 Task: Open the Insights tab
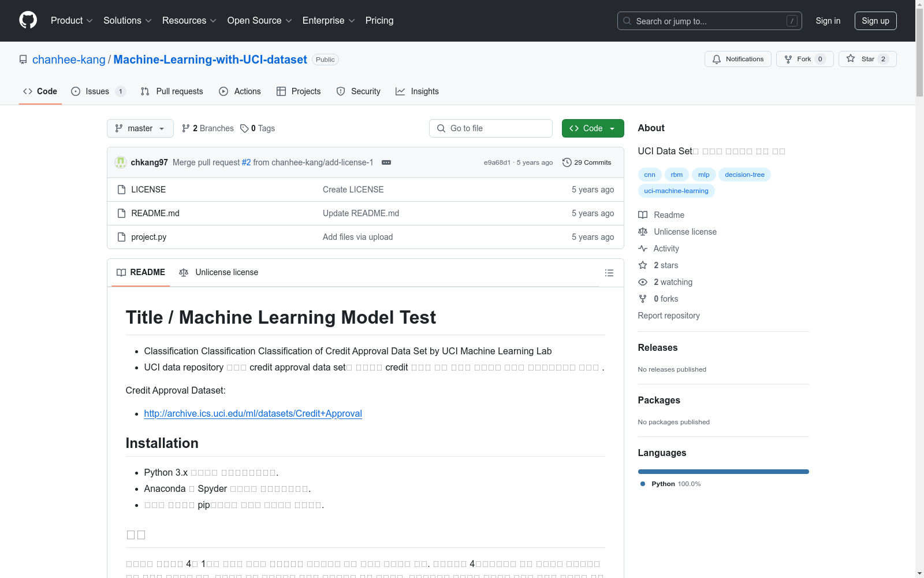(417, 91)
